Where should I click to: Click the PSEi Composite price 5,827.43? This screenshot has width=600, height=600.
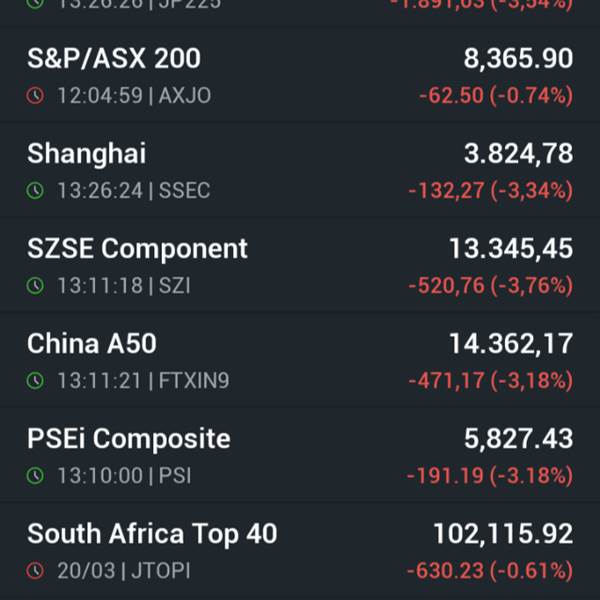518,438
